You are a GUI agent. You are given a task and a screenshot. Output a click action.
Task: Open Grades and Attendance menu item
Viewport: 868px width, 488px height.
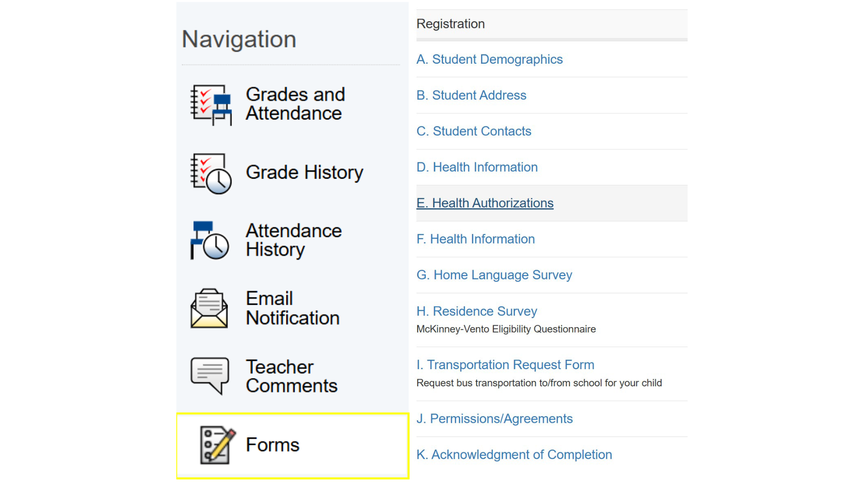click(295, 104)
